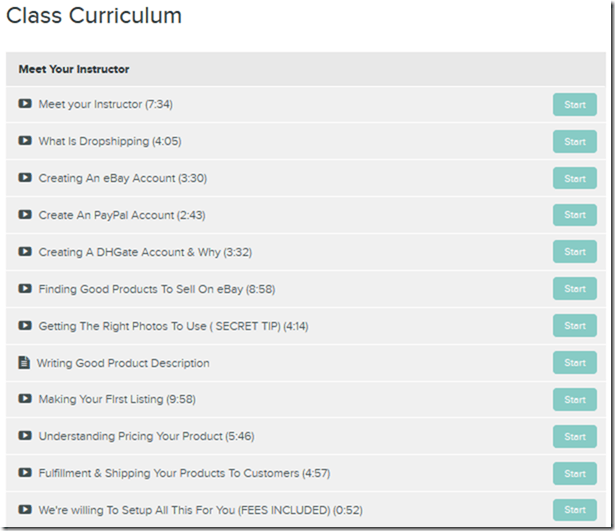This screenshot has width=615, height=531.
Task: Open Create An PayPal Account lesson link
Action: (x=120, y=215)
